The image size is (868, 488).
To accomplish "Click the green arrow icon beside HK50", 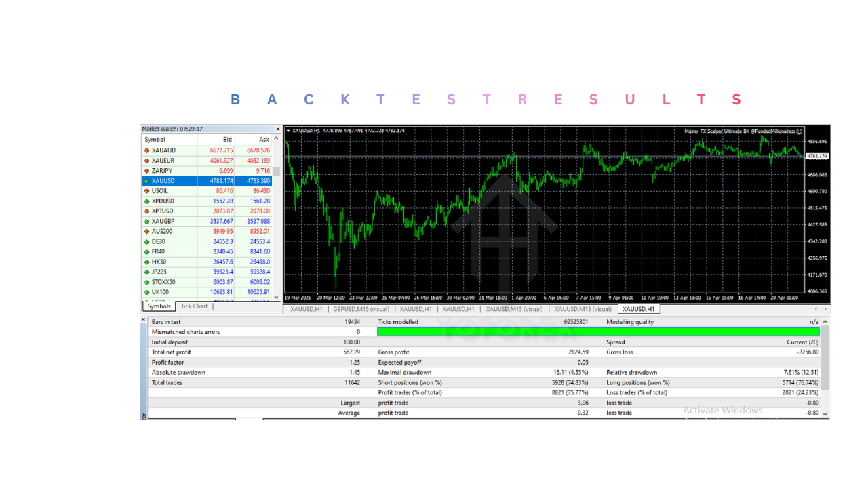I will click(145, 261).
